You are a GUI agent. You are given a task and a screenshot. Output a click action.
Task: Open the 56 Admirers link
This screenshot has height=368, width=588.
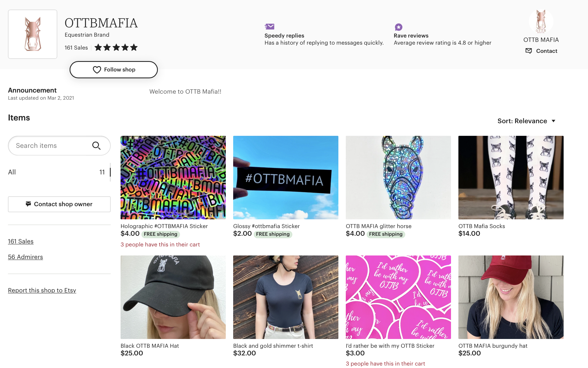click(x=25, y=257)
